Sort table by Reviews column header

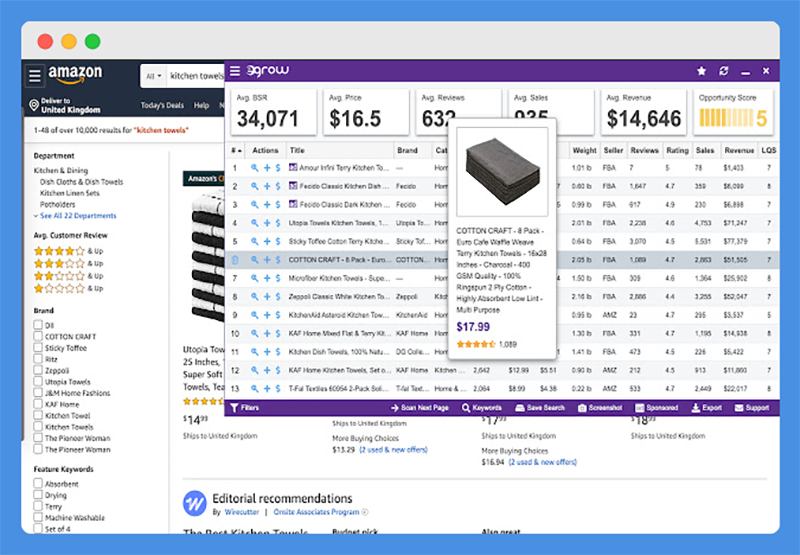644,150
